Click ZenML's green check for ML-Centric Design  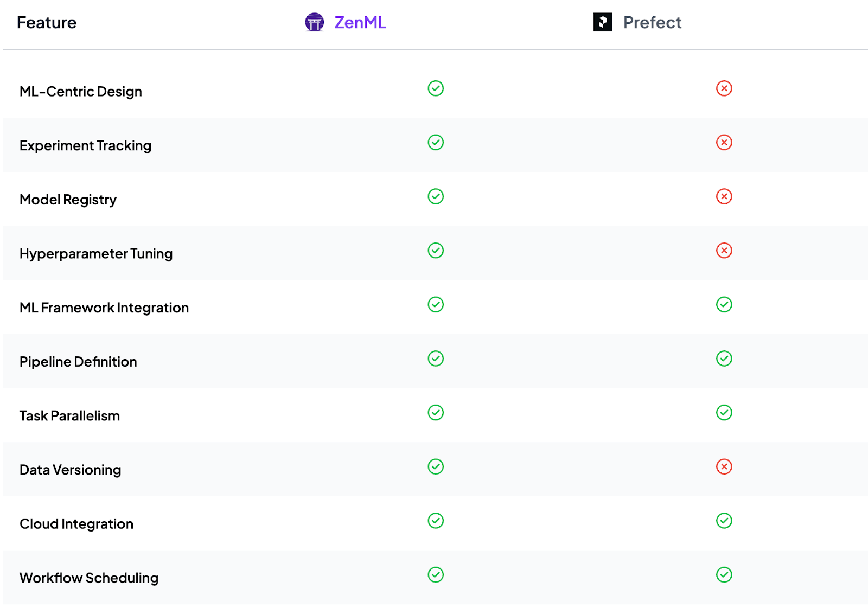click(x=436, y=88)
